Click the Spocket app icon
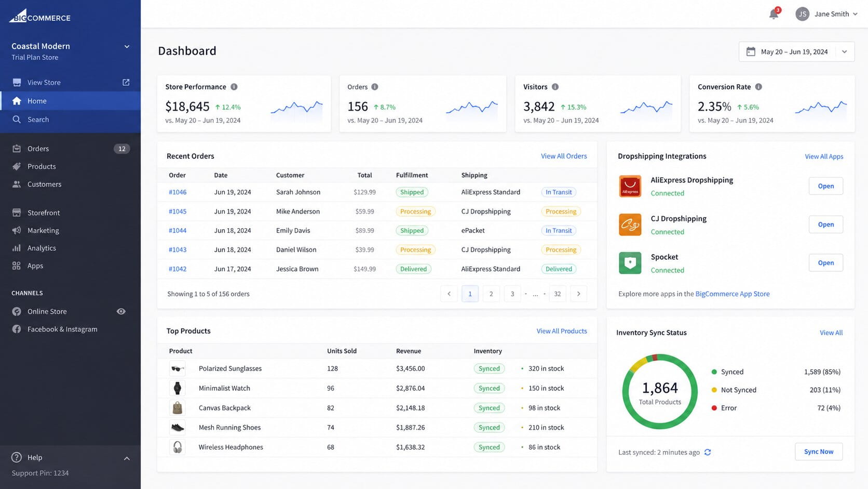 (x=630, y=263)
